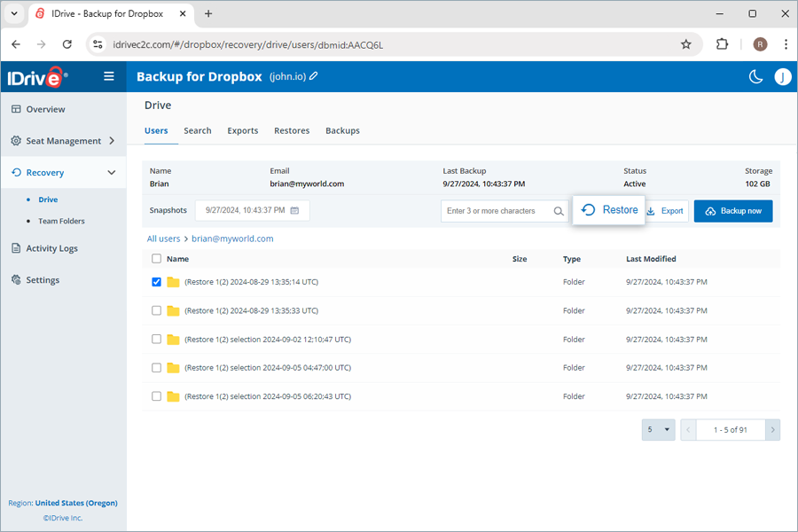Open Settings from the sidebar
This screenshot has height=532, width=798.
(x=41, y=279)
